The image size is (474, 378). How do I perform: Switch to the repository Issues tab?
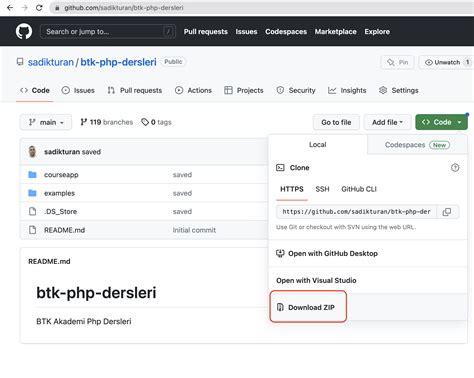[78, 90]
